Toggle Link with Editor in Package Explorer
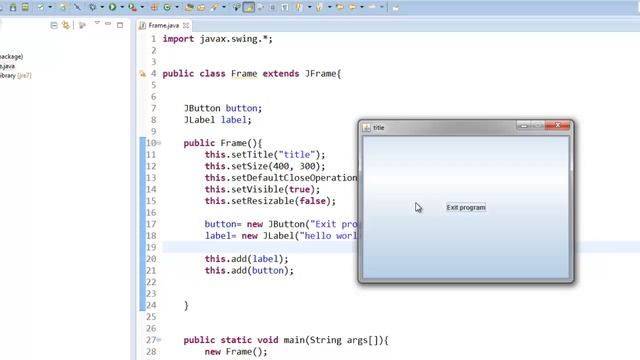640x360 pixels. pyautogui.click(x=66, y=25)
